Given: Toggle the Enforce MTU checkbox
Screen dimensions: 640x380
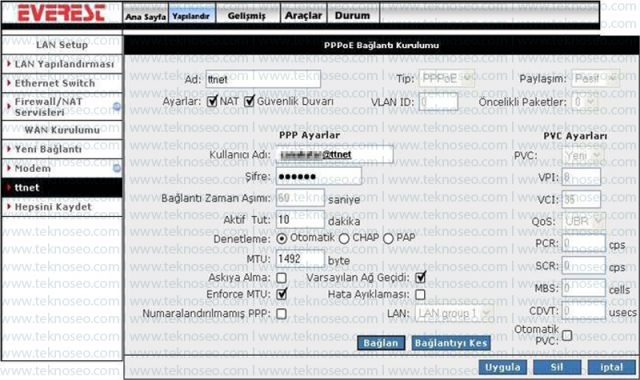Looking at the screenshot, I should point(281,294).
